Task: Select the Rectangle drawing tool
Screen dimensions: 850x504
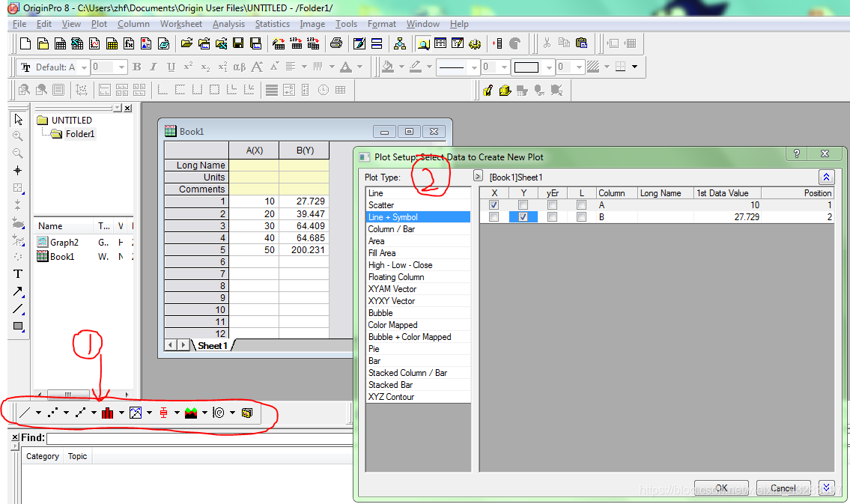Action: pos(18,327)
